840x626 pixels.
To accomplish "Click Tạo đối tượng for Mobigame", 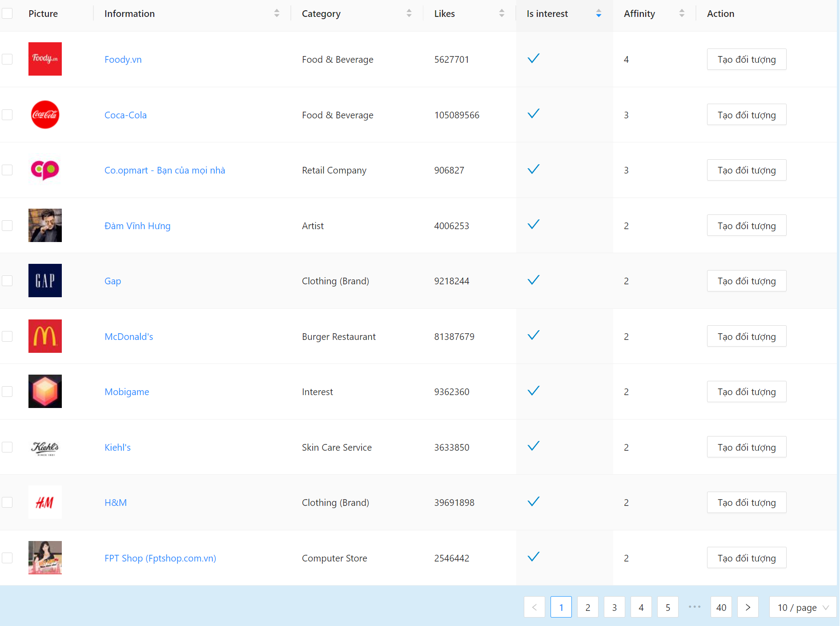I will click(747, 392).
